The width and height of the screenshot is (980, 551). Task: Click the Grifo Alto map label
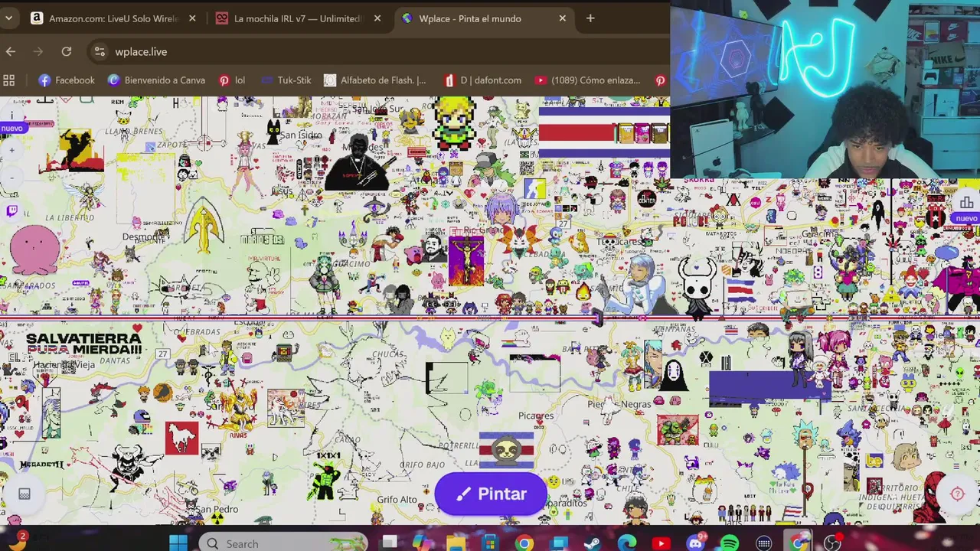(397, 500)
